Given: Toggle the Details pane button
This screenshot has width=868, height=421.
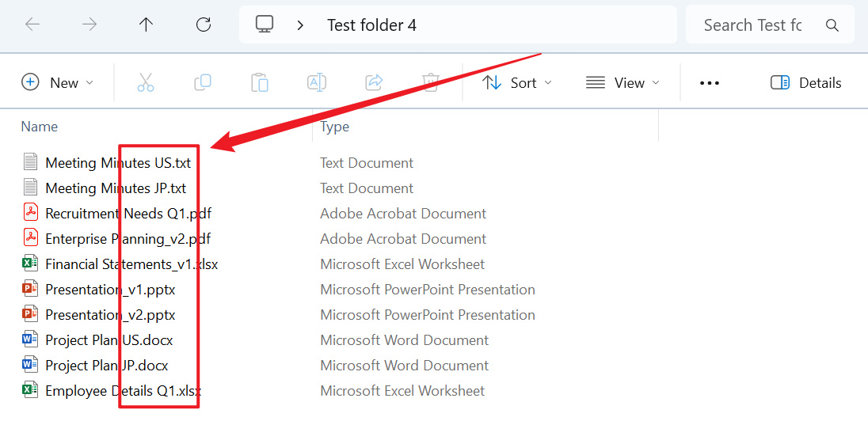Looking at the screenshot, I should click(x=806, y=82).
